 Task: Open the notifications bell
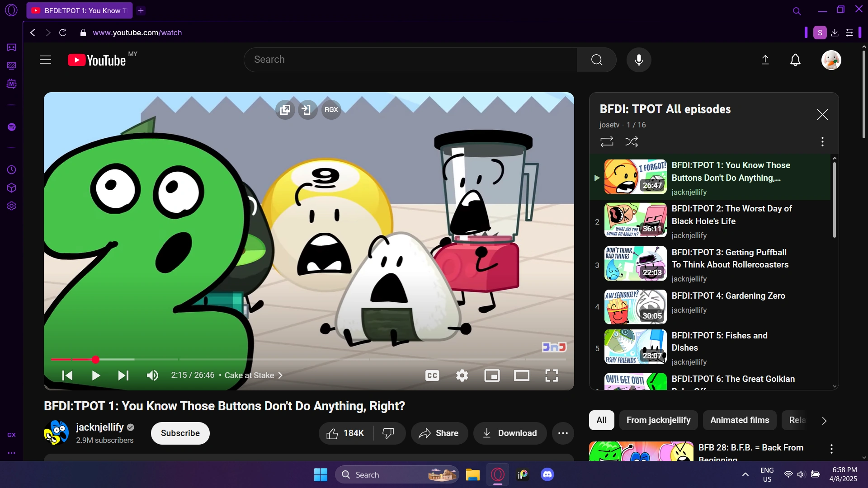[x=795, y=60]
